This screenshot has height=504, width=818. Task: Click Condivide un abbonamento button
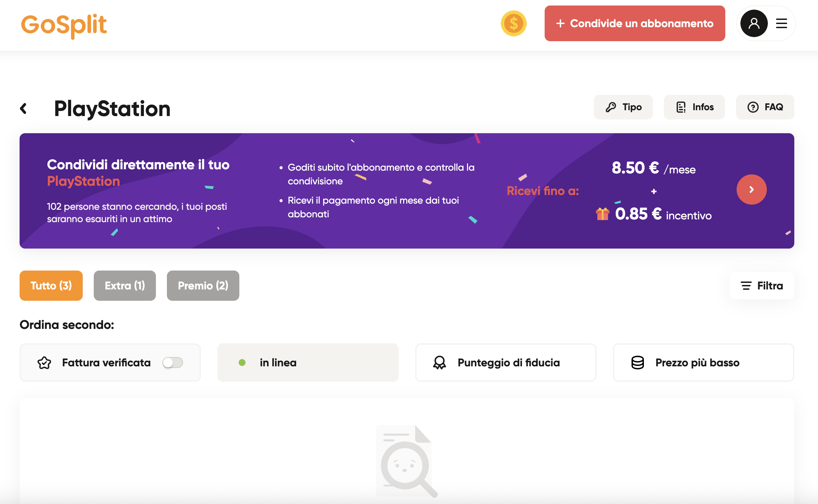635,23
